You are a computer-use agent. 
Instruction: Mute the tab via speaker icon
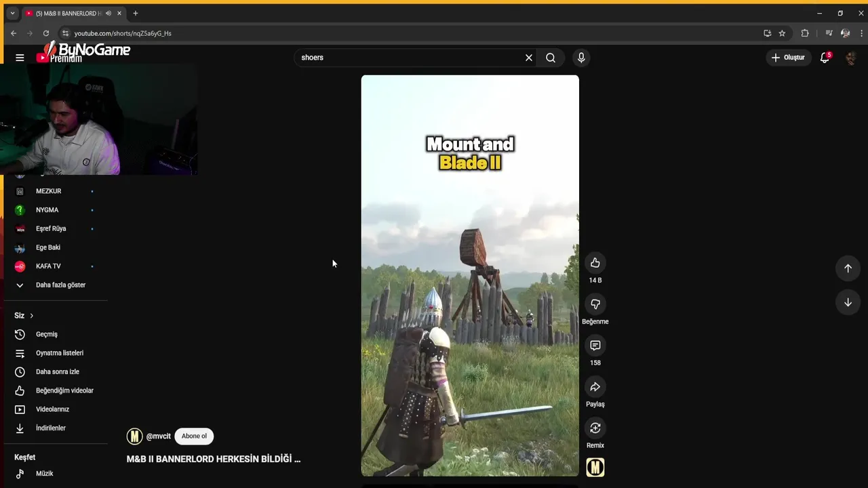click(108, 14)
